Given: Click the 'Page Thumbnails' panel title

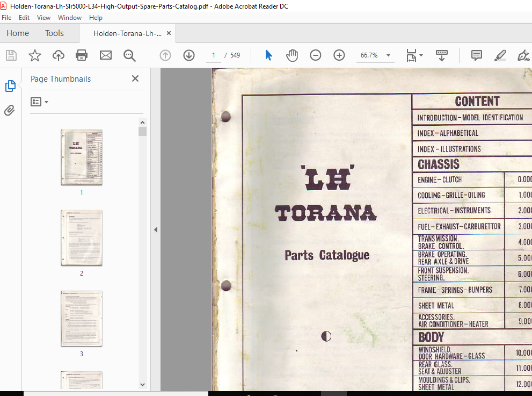Looking at the screenshot, I should pos(61,79).
